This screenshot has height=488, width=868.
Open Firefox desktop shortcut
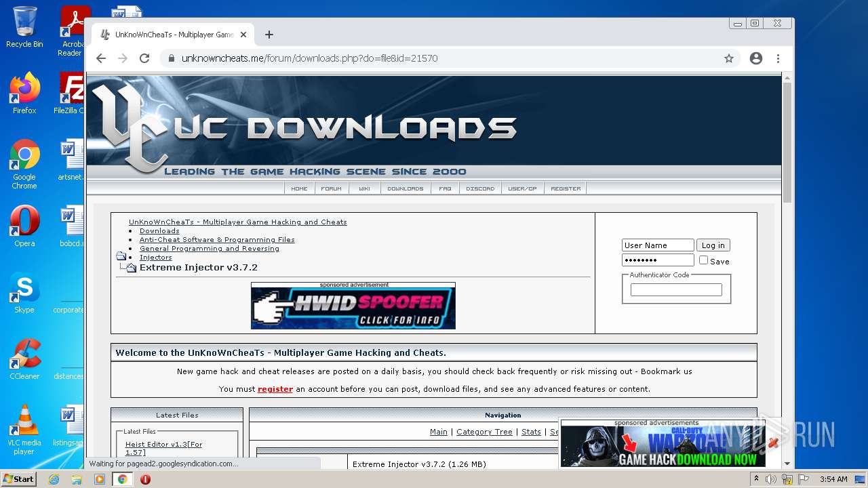point(24,94)
